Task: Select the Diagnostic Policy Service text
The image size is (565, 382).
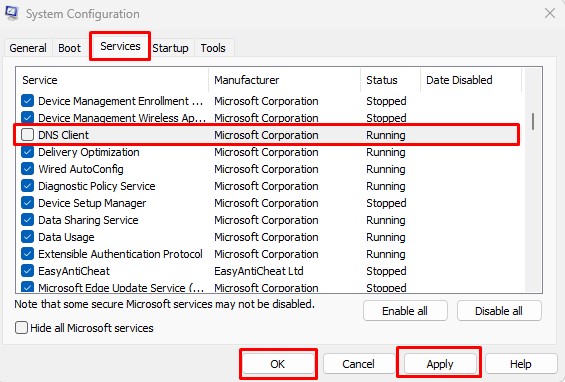Action: 97,186
